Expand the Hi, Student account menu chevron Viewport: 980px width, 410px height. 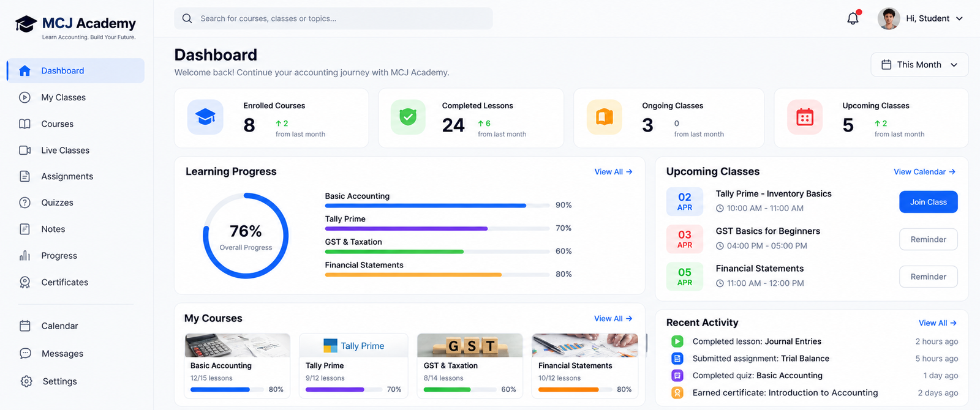959,18
